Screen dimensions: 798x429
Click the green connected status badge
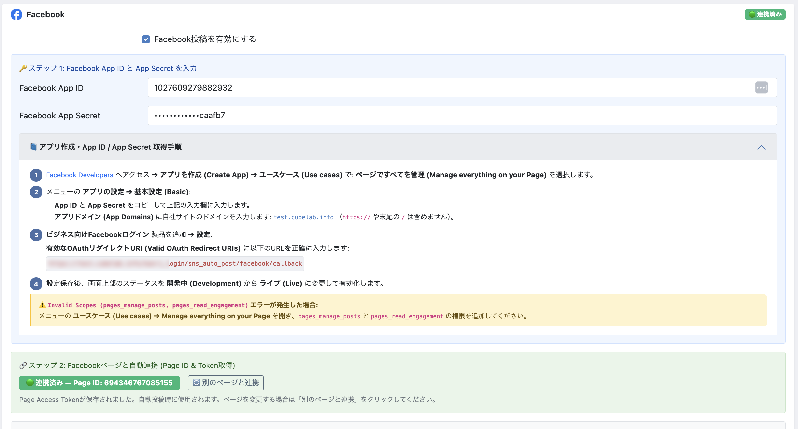point(765,14)
